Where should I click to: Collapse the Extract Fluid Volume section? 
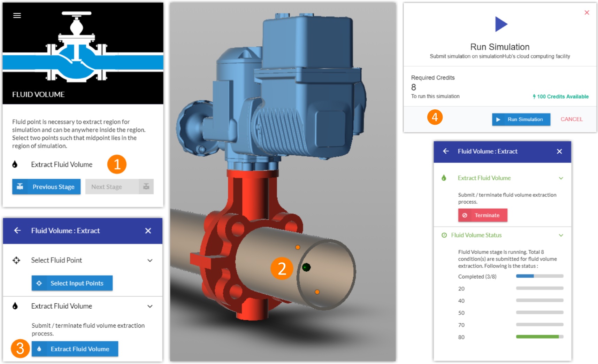pyautogui.click(x=150, y=306)
